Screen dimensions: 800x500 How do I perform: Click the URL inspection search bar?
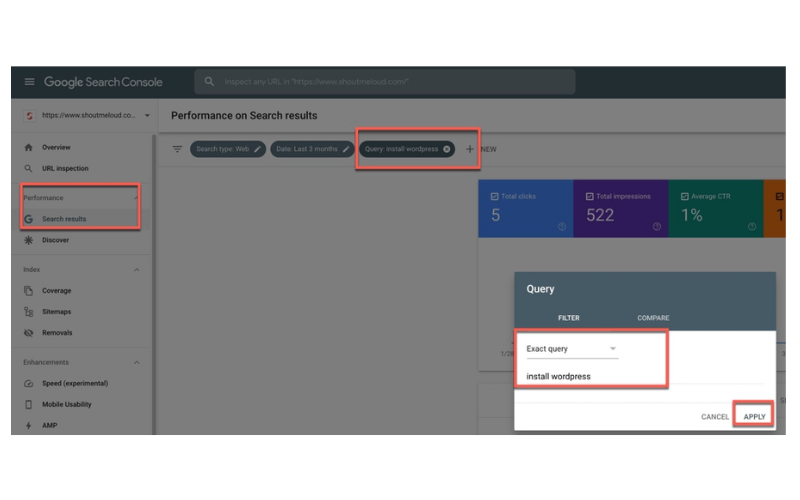[x=385, y=82]
